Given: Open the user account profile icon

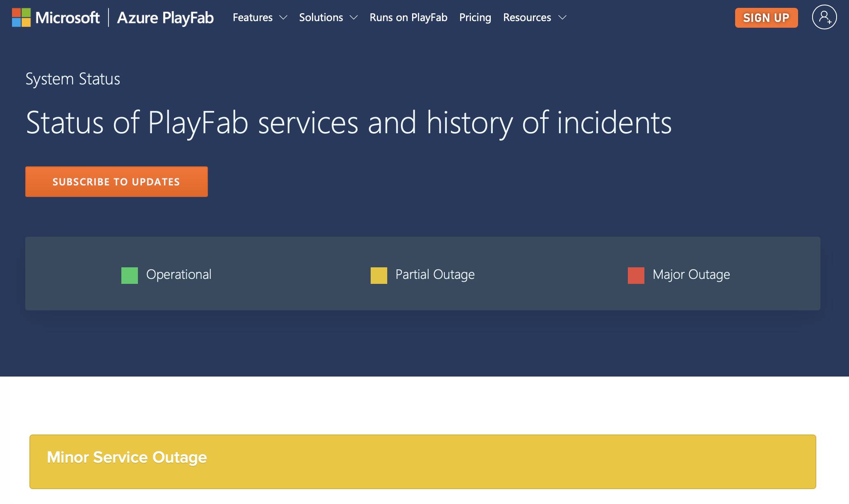Looking at the screenshot, I should pyautogui.click(x=824, y=17).
